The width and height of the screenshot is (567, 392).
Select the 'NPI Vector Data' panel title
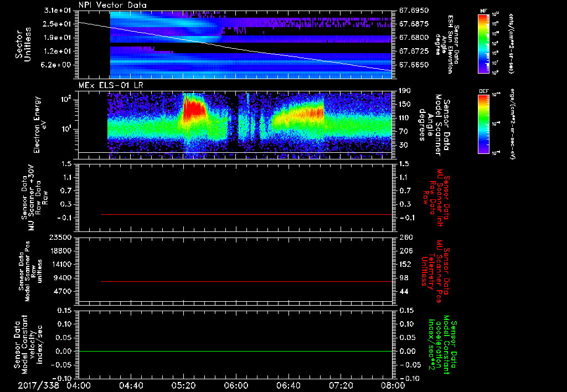point(112,5)
